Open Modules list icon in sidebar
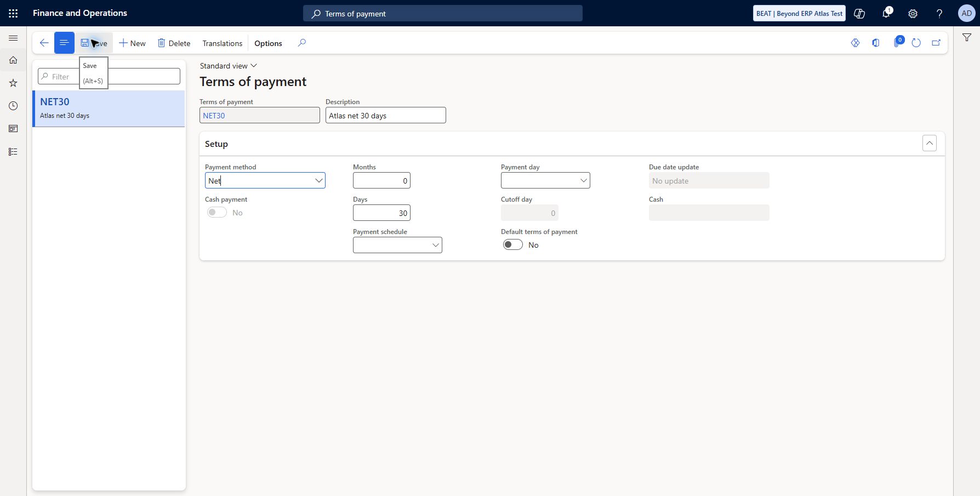 coord(13,152)
